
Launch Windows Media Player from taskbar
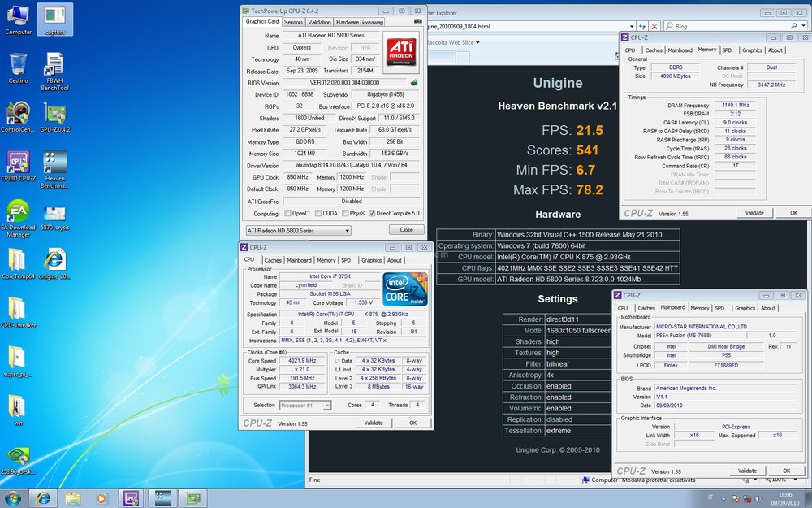pos(102,499)
